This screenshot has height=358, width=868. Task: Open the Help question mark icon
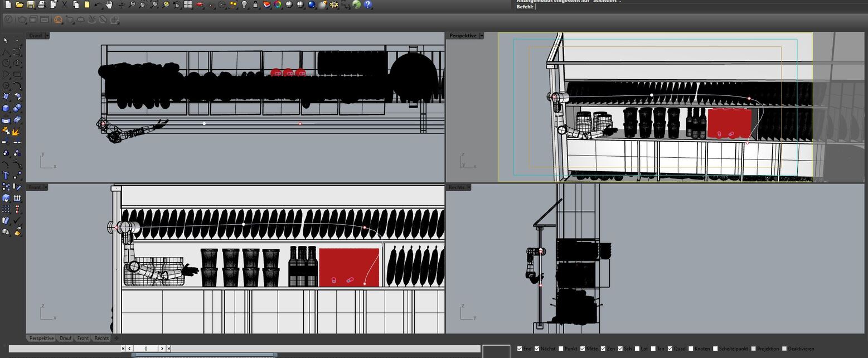368,4
